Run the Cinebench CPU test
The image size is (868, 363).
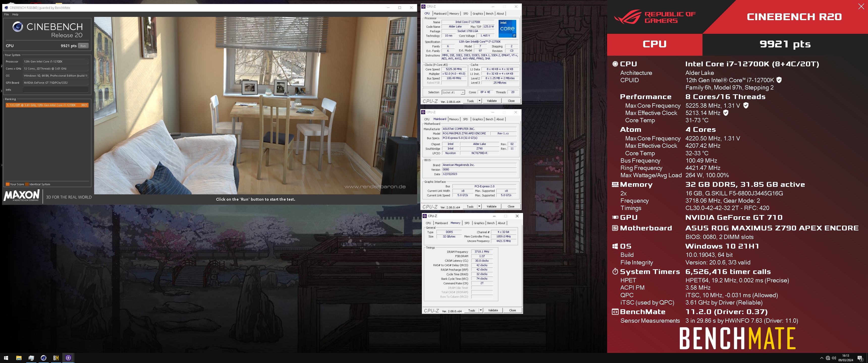pyautogui.click(x=83, y=46)
